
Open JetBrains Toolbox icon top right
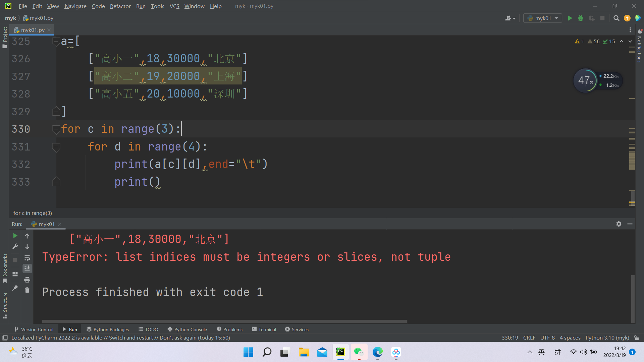click(x=638, y=18)
